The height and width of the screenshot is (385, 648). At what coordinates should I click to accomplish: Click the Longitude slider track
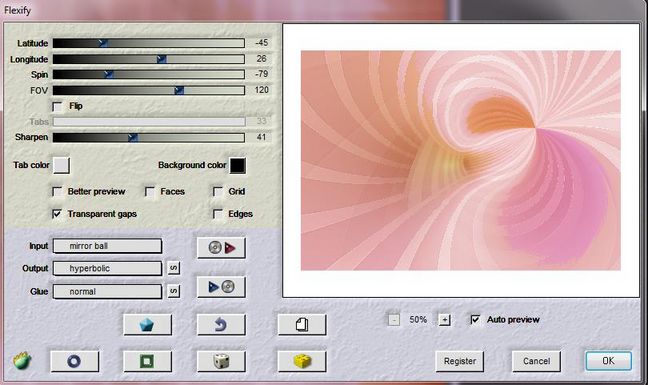click(149, 59)
